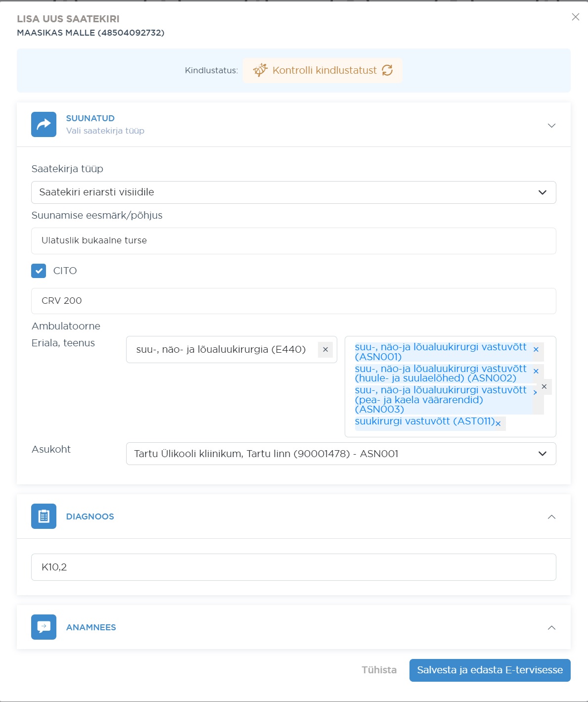Click the Suunatud share arrow icon
This screenshot has width=588, height=702.
[x=44, y=124]
